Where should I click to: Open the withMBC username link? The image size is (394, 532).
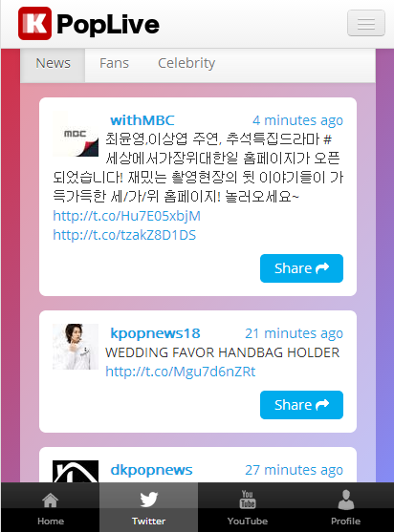click(142, 120)
